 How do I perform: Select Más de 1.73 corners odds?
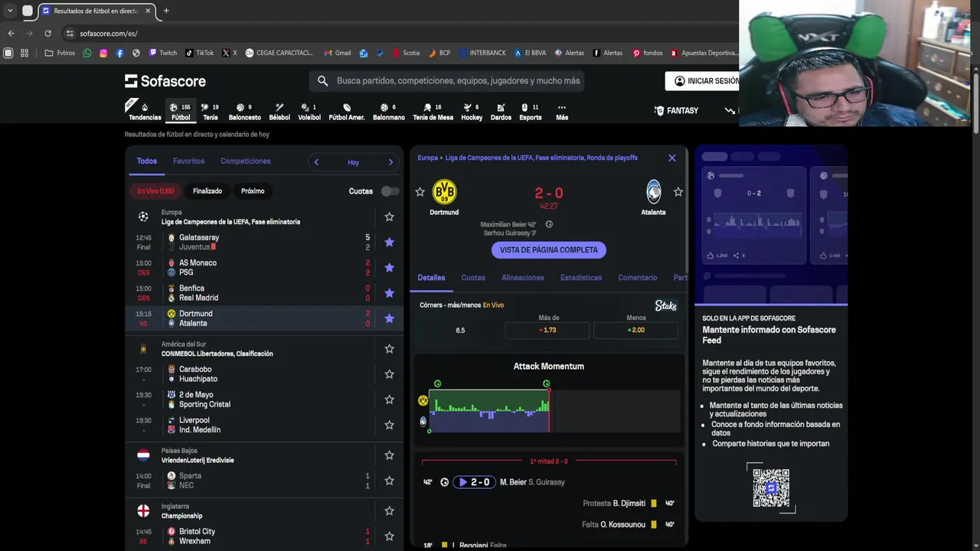pos(547,330)
